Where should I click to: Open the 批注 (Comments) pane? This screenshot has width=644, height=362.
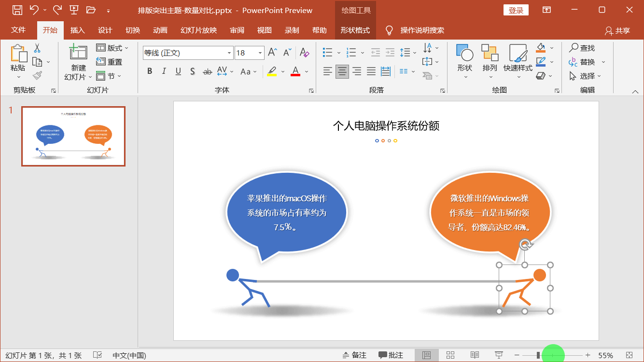click(391, 355)
